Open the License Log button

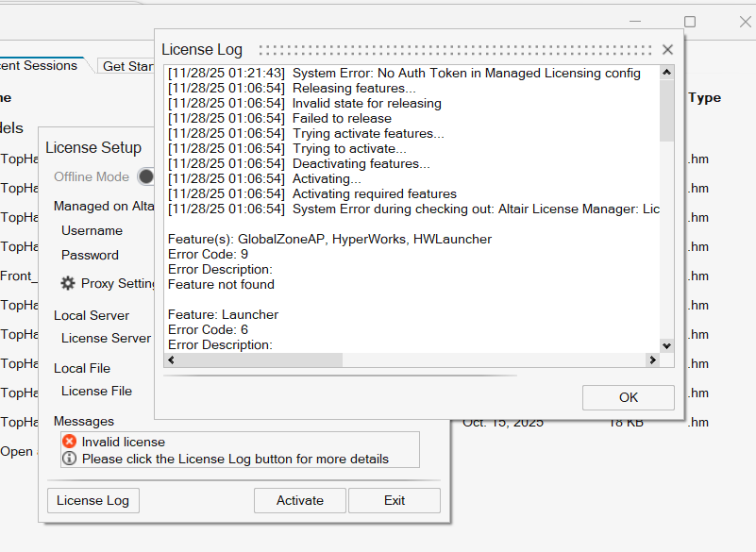click(x=93, y=500)
